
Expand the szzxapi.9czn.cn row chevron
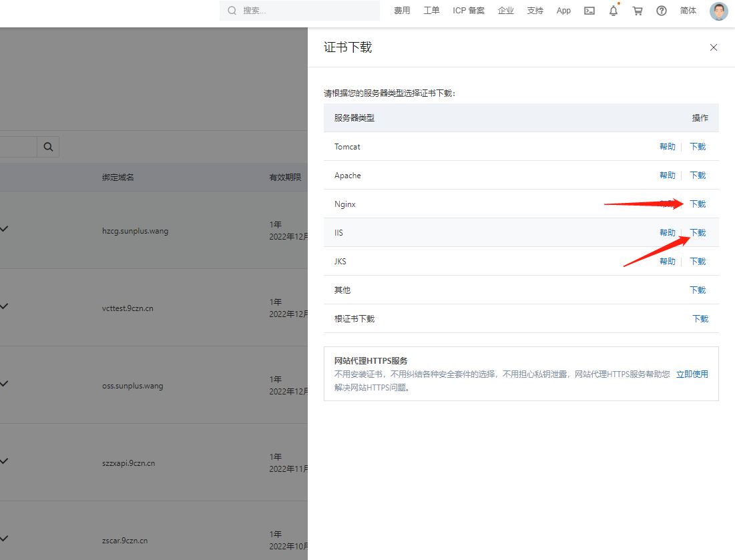4,461
